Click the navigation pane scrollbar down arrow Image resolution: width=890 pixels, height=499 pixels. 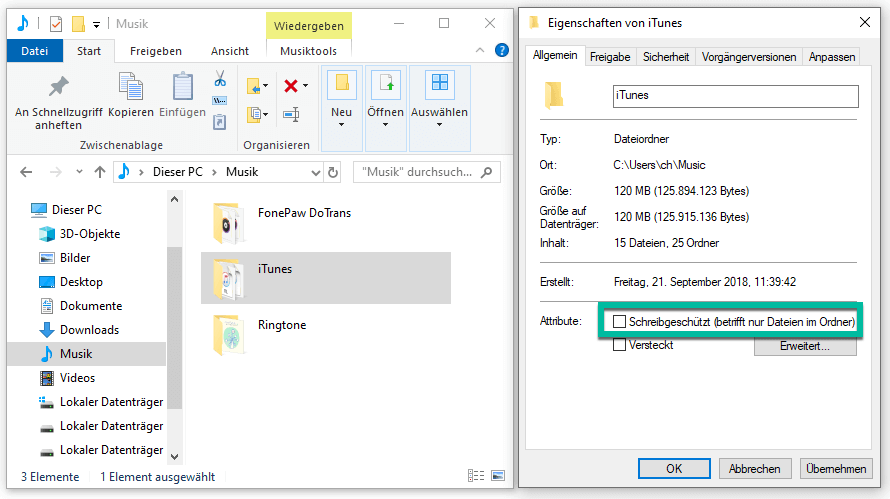pyautogui.click(x=175, y=456)
